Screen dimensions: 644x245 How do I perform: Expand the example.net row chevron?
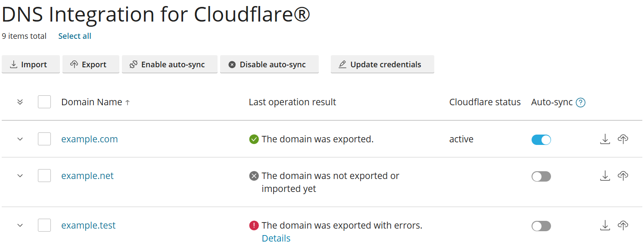click(20, 176)
